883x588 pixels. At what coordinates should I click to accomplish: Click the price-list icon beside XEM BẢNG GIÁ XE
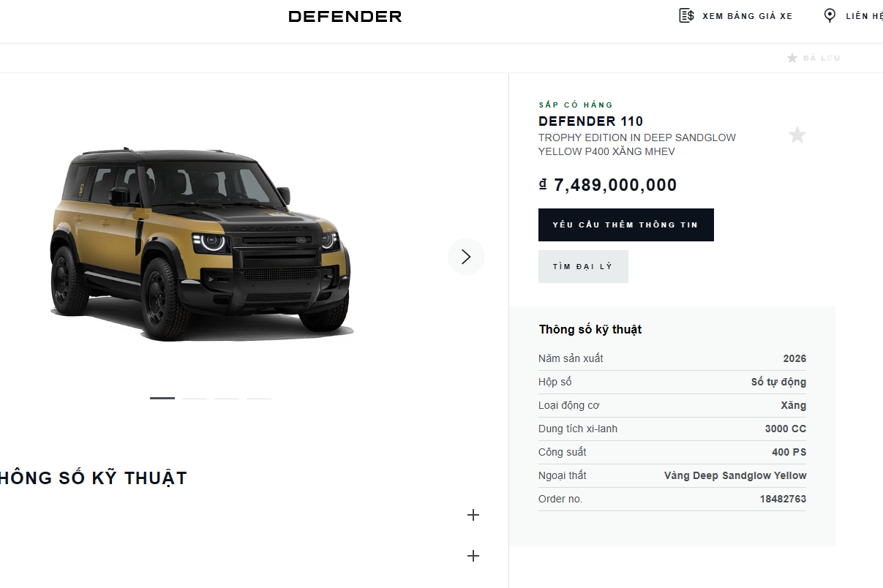[x=686, y=15]
